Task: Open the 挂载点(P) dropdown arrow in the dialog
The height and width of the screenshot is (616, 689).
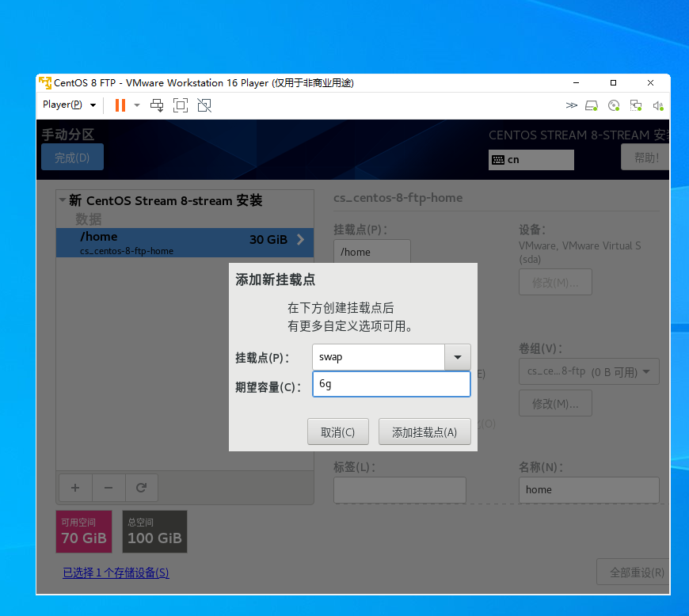Action: (458, 357)
